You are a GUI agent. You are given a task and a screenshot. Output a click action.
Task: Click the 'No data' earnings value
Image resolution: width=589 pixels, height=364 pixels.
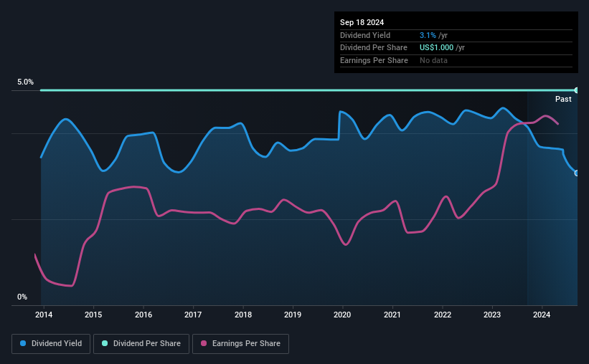(433, 60)
